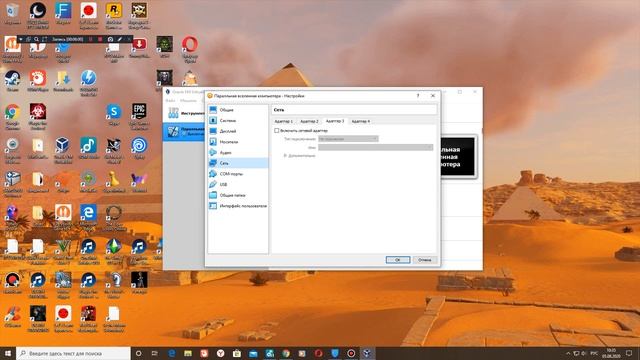Click the pencil draw icon on recording toolbar
The image size is (640, 360).
pyautogui.click(x=120, y=39)
